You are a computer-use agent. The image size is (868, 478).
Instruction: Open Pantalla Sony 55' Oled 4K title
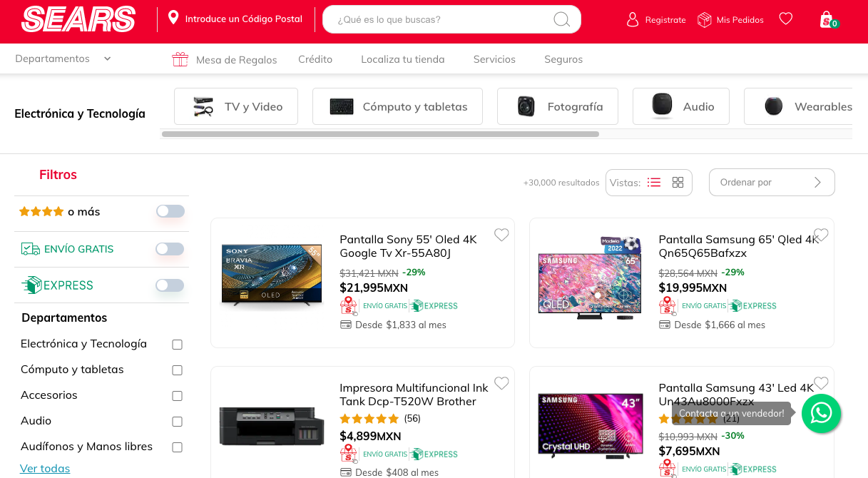pos(408,246)
